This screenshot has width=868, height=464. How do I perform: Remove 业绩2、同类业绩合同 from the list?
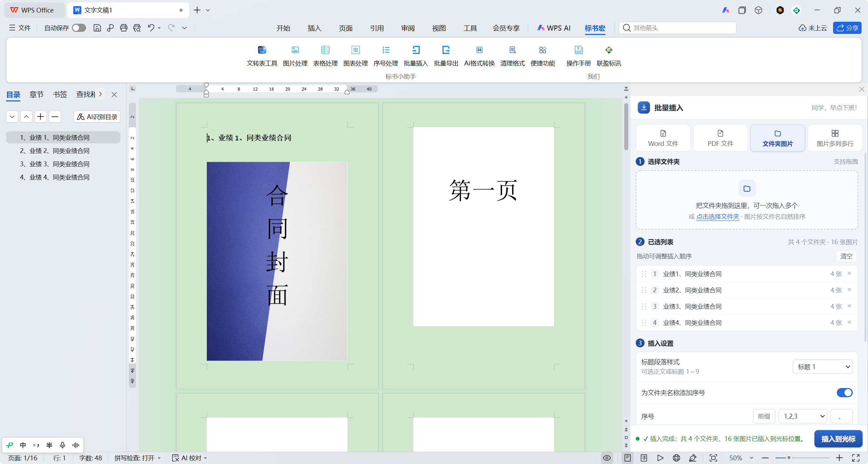pos(849,289)
